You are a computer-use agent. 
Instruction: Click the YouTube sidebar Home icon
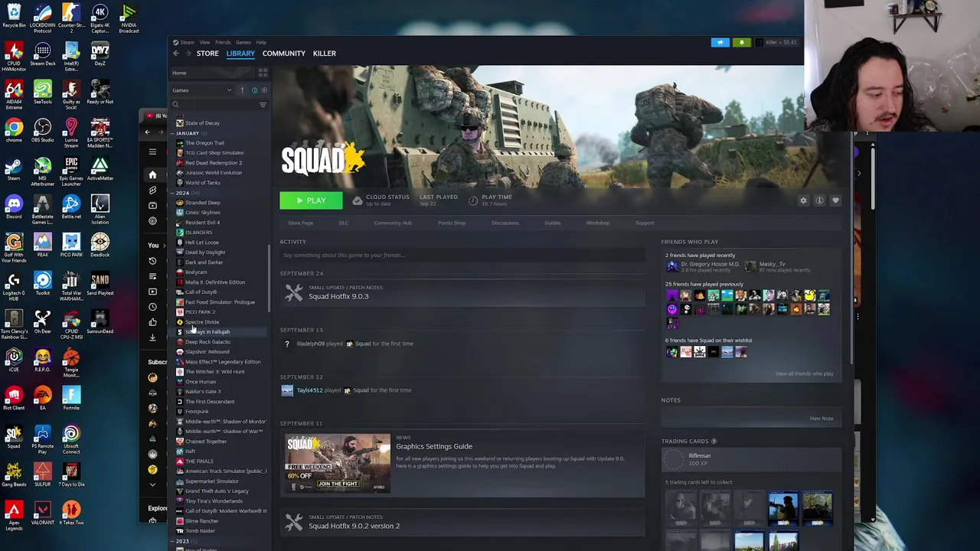(152, 174)
